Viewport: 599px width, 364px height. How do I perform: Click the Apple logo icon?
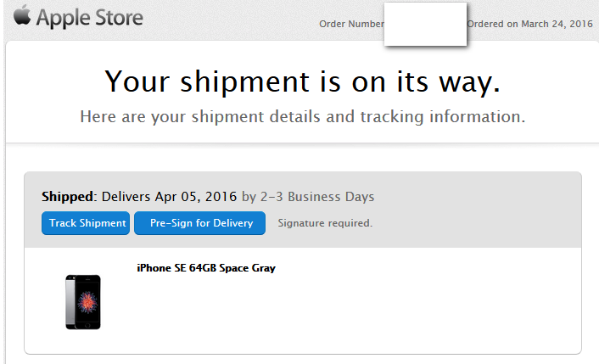21,16
